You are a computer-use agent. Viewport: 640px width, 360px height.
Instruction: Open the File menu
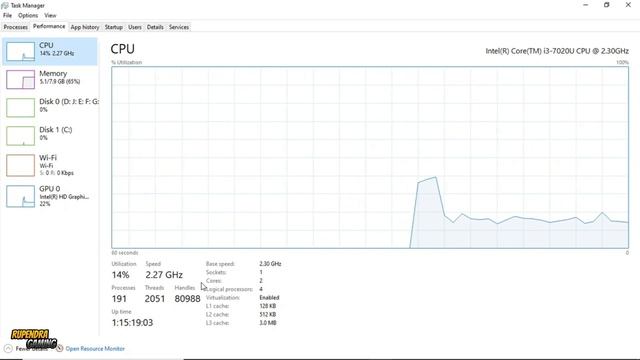(x=7, y=16)
